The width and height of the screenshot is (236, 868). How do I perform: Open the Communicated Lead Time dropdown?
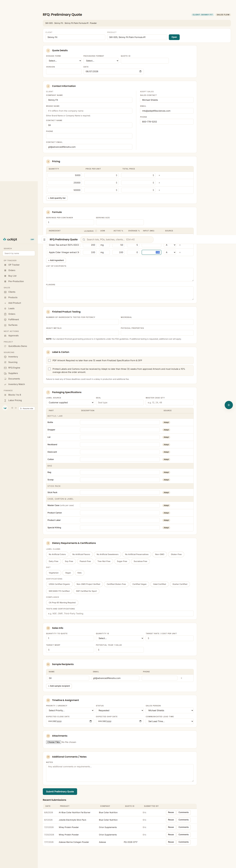pos(169,721)
